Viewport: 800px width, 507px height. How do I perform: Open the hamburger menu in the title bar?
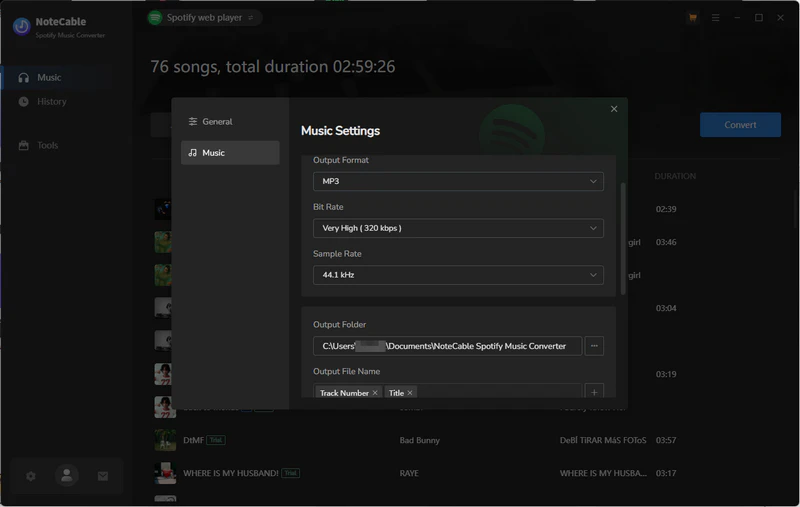point(715,17)
